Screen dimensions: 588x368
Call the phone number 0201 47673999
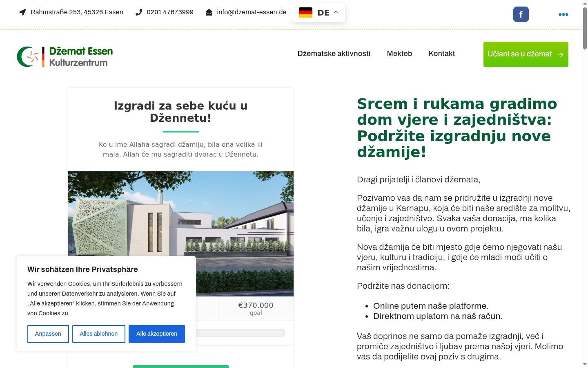[170, 12]
